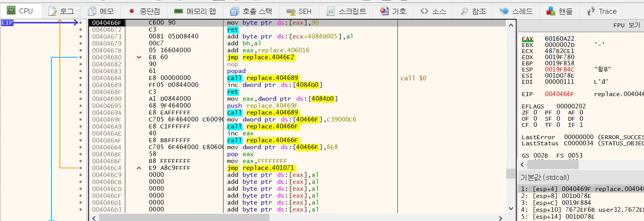Click the jump-up arrow beside E9 A8C9FFFF
The image size is (644, 221).
point(139,168)
